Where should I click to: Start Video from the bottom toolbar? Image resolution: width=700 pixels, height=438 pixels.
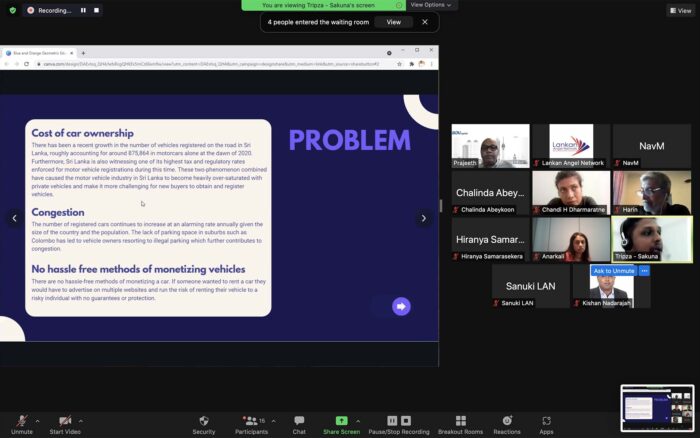65,422
